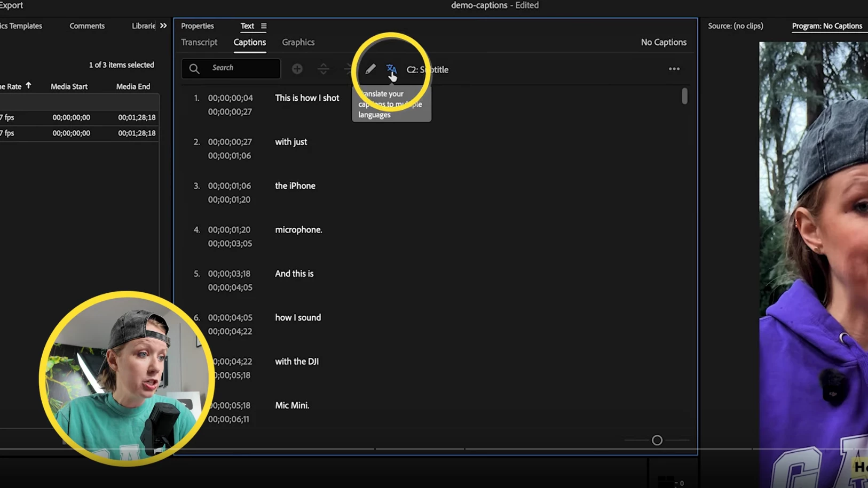The width and height of the screenshot is (868, 488).
Task: Select caption text "Mic Mini."
Action: pos(292,405)
